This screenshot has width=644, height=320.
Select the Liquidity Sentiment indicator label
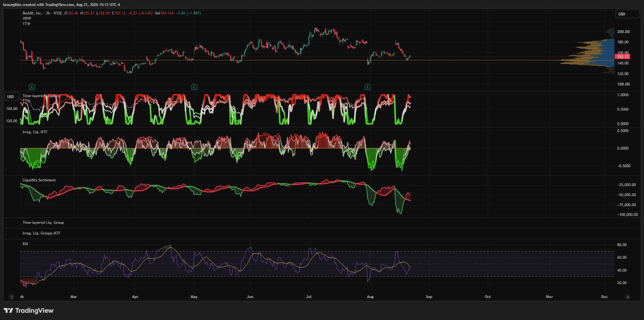[x=39, y=180]
